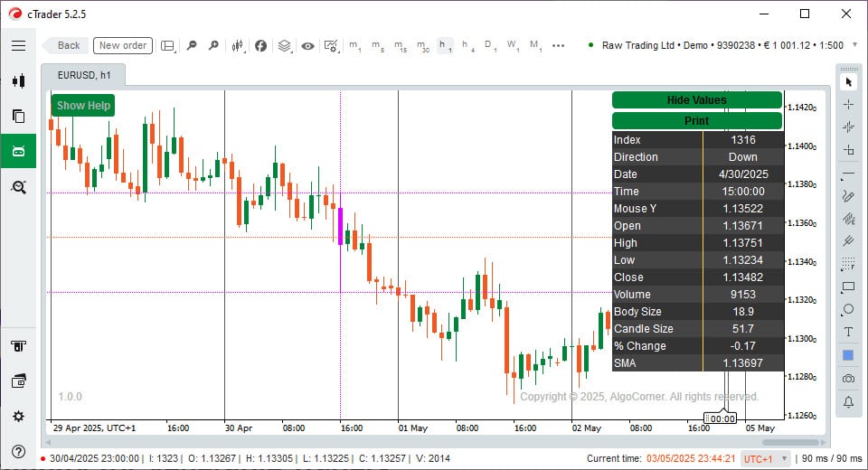
Task: Take a chart screenshot with camera icon
Action: point(848,379)
